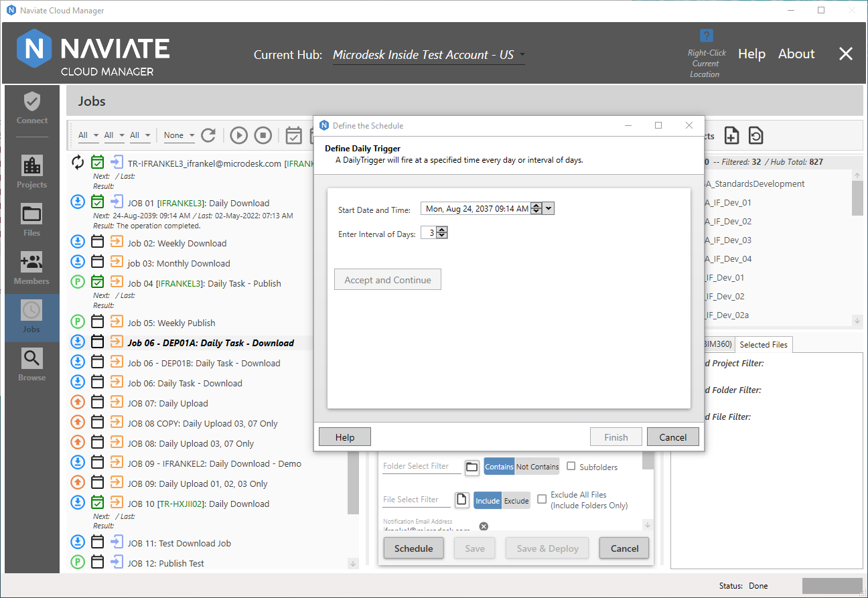Open the About menu in header

[796, 54]
